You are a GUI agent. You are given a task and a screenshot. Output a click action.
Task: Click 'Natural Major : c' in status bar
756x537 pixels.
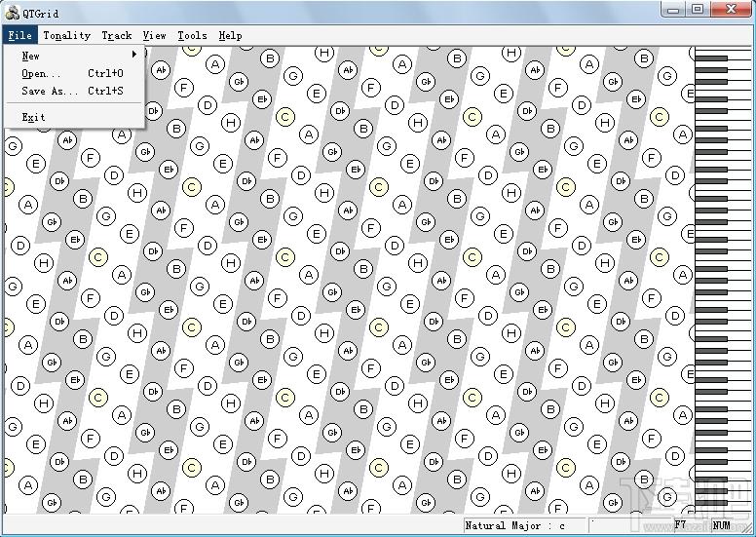coord(524,525)
